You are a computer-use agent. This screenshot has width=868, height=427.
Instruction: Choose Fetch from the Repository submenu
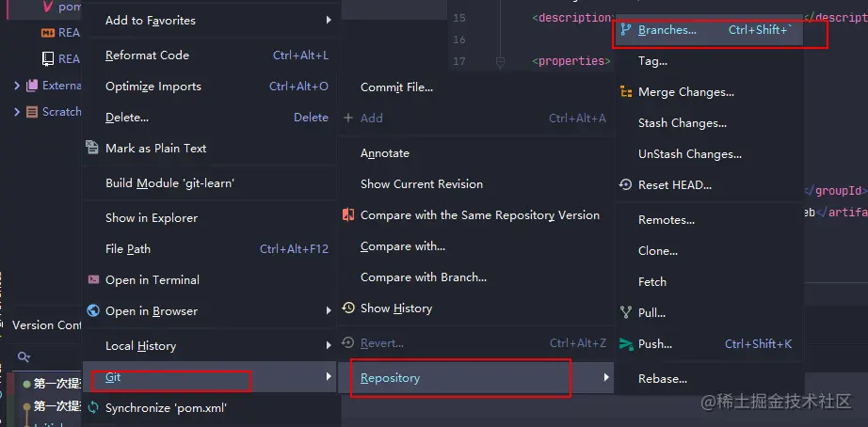point(709,281)
